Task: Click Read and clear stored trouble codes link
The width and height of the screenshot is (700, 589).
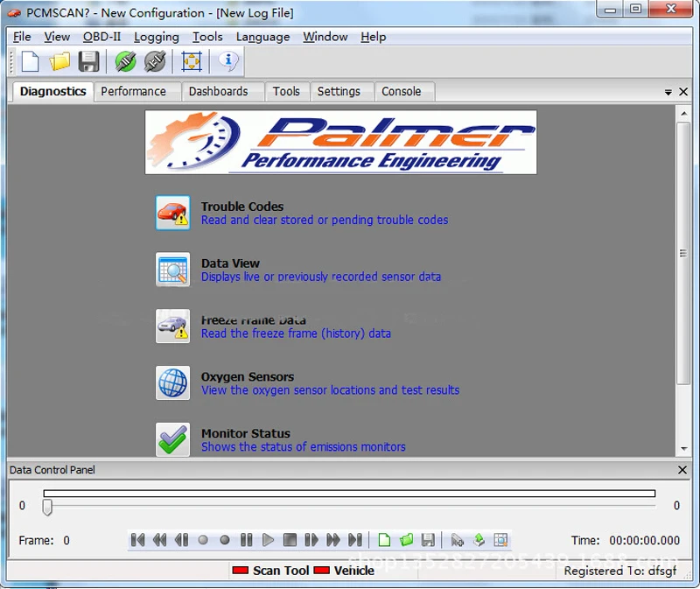Action: (x=325, y=220)
